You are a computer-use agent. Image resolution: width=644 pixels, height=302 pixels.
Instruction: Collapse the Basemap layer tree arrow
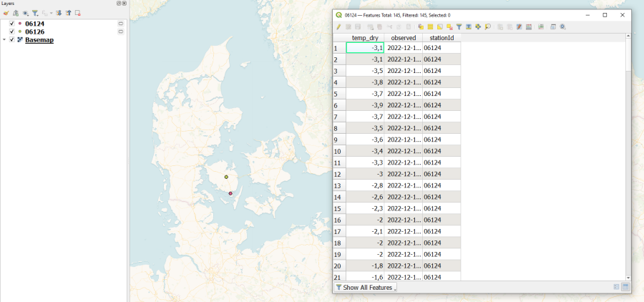click(4, 40)
